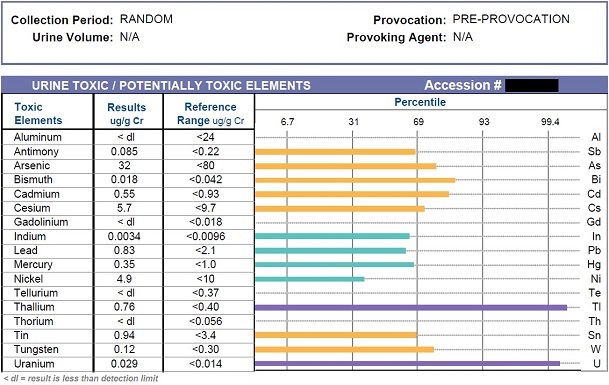
Task: Click the Cadmium orange percentile bar
Action: point(352,194)
